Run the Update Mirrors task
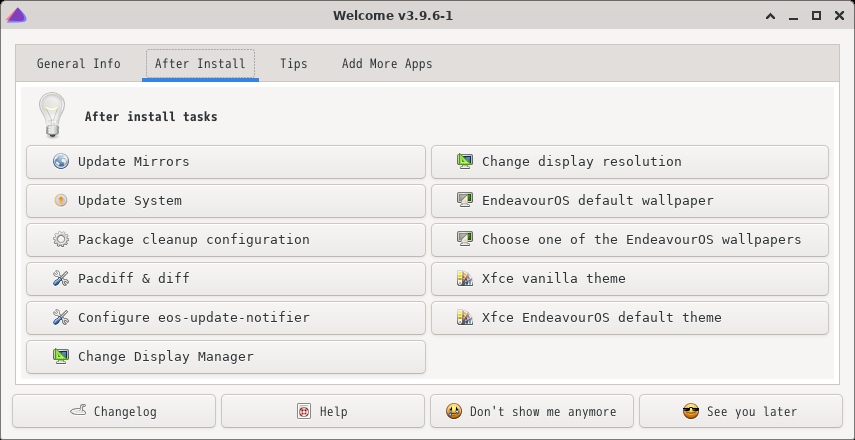The width and height of the screenshot is (855, 440). click(x=226, y=162)
